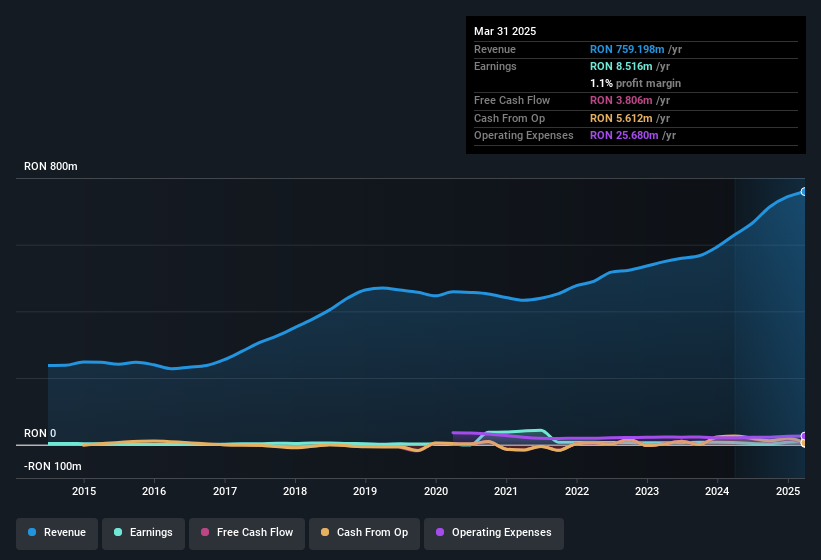Click the orange Cash From Op dot

(x=325, y=532)
